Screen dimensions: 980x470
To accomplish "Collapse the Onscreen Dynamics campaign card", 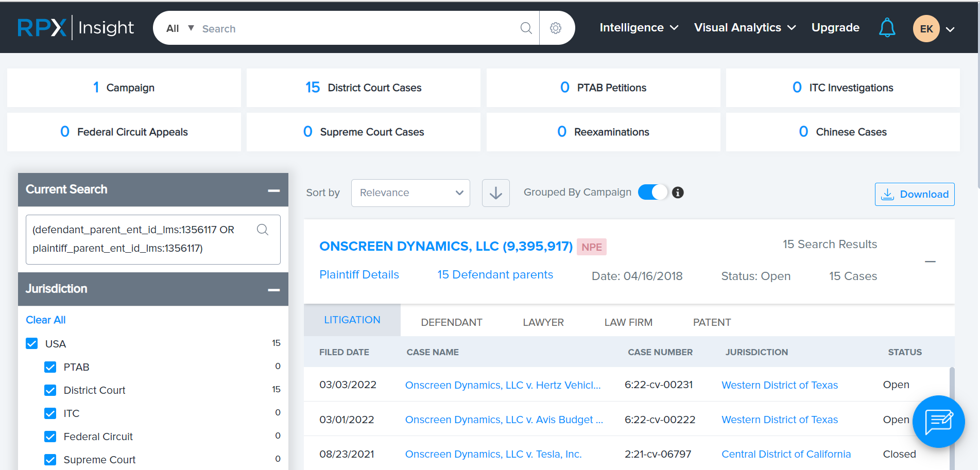I will (930, 262).
